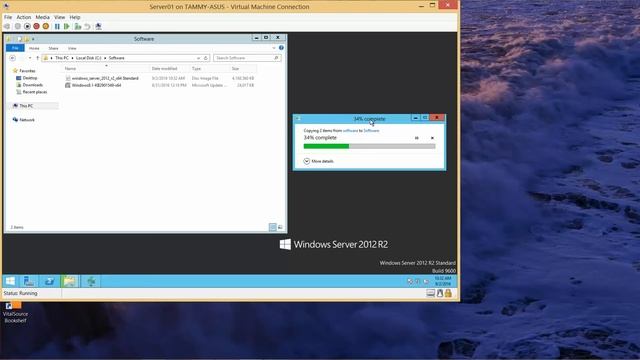Pause the file copy operation

(417, 138)
